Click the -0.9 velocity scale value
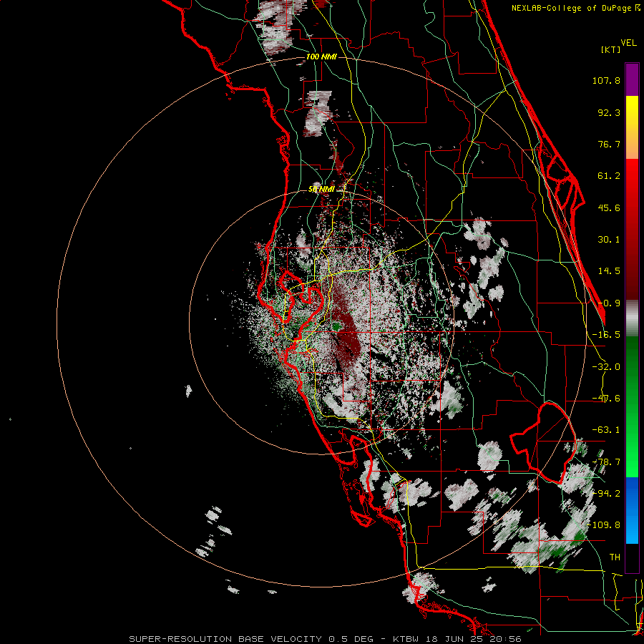 click(x=609, y=303)
